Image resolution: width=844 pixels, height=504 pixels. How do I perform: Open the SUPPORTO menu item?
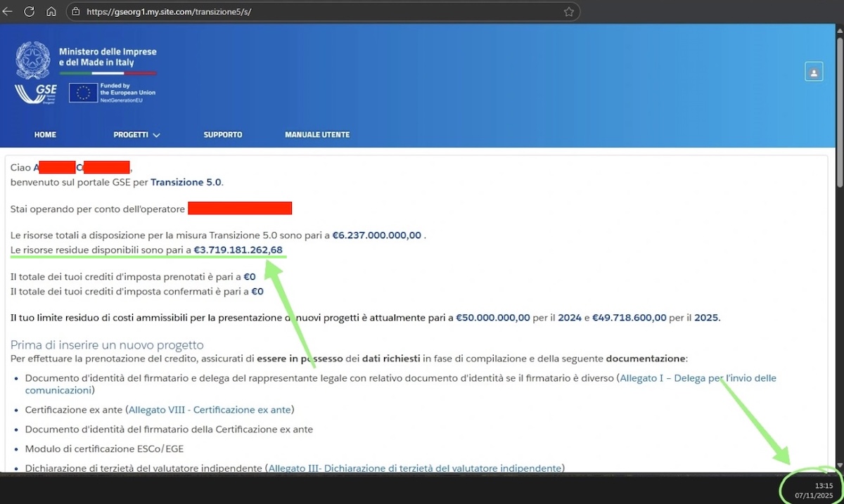point(223,134)
